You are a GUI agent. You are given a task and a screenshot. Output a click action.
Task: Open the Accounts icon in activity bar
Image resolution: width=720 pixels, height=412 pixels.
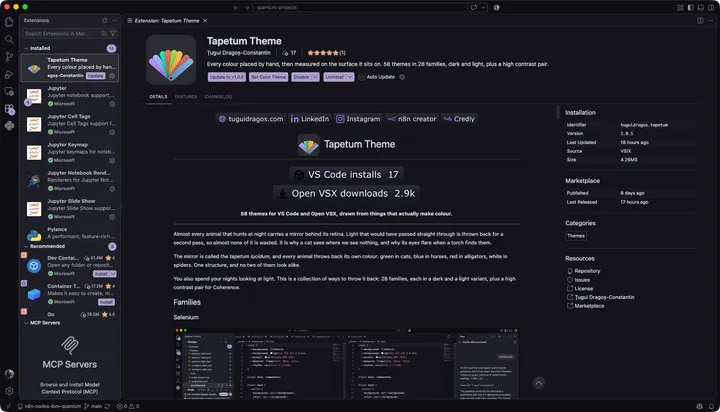[9, 373]
